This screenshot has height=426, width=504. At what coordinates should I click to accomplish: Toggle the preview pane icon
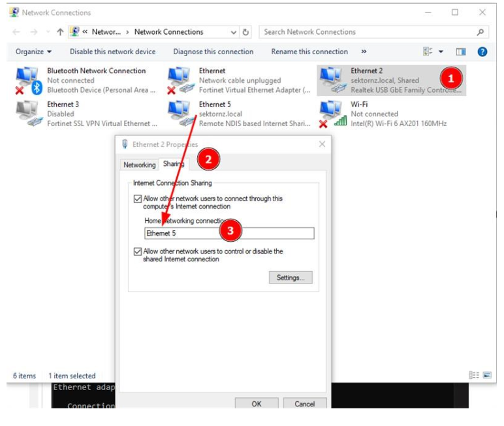[461, 52]
